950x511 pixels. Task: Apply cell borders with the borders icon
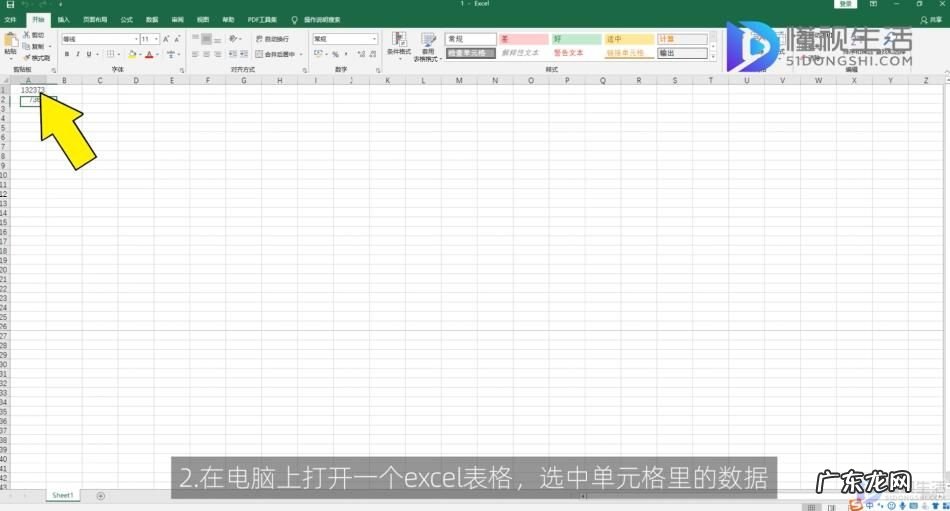[110, 55]
